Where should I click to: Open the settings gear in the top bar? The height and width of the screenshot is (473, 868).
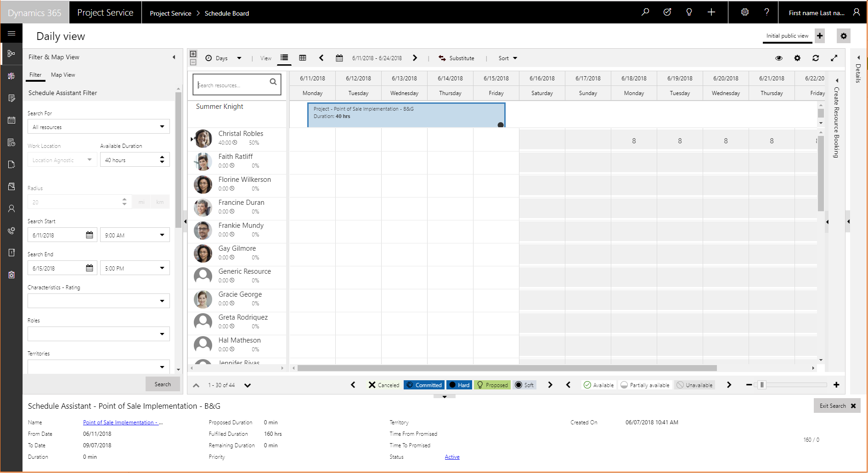pyautogui.click(x=745, y=12)
